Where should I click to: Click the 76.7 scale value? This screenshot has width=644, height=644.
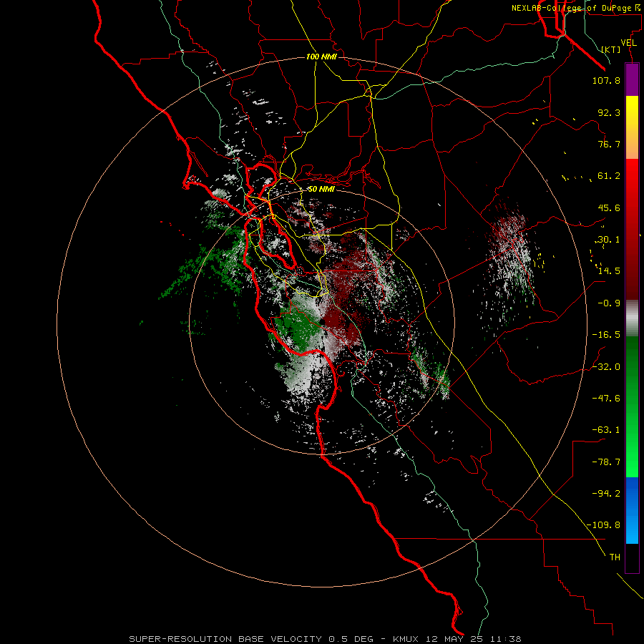pos(609,144)
